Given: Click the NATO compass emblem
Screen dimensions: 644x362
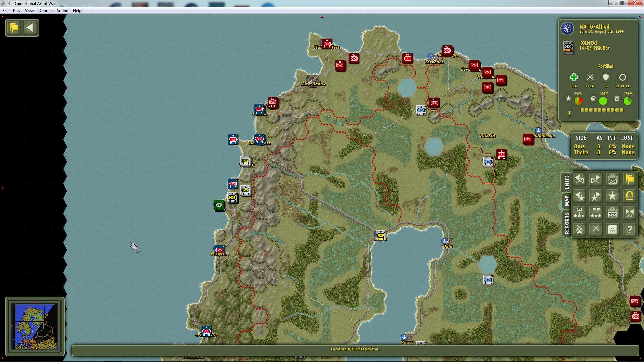Looking at the screenshot, I should (x=568, y=28).
